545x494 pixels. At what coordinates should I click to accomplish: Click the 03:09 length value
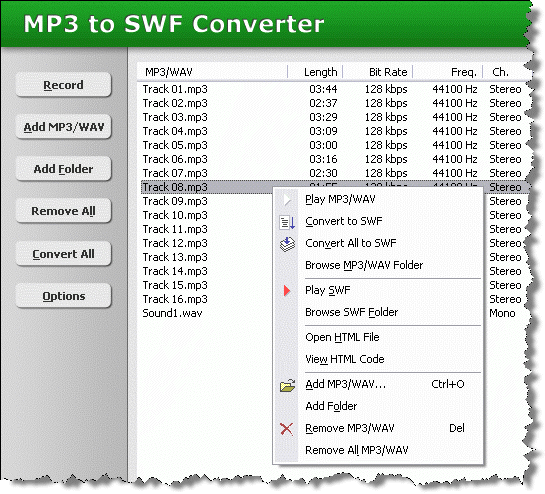pyautogui.click(x=323, y=131)
